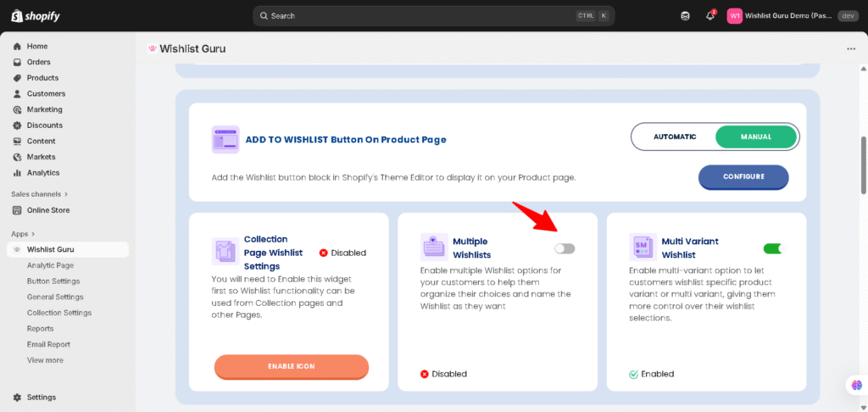Screen dimensions: 868x412
Task: Click the Collection Page Wishlist icon
Action: tap(225, 252)
